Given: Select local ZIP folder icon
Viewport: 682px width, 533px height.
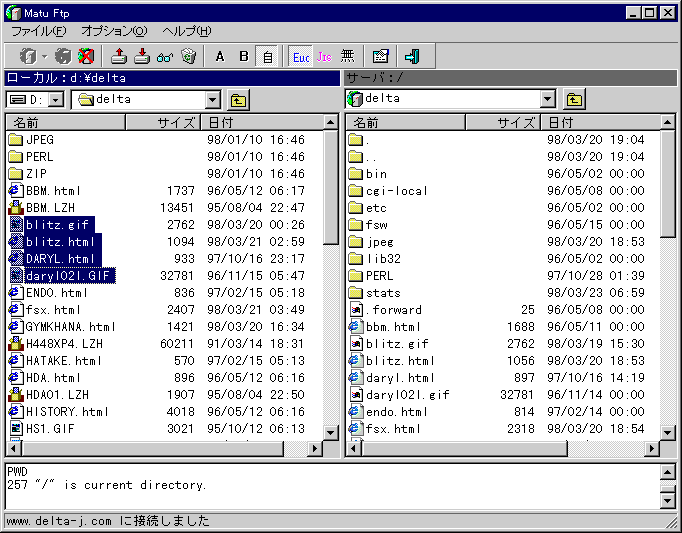Looking at the screenshot, I should [16, 174].
